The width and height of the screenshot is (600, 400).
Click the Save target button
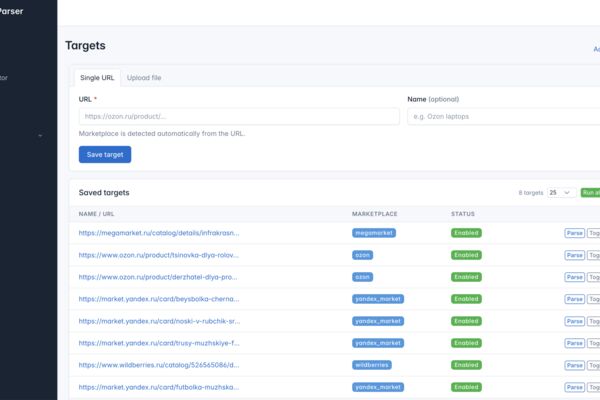[x=105, y=155]
